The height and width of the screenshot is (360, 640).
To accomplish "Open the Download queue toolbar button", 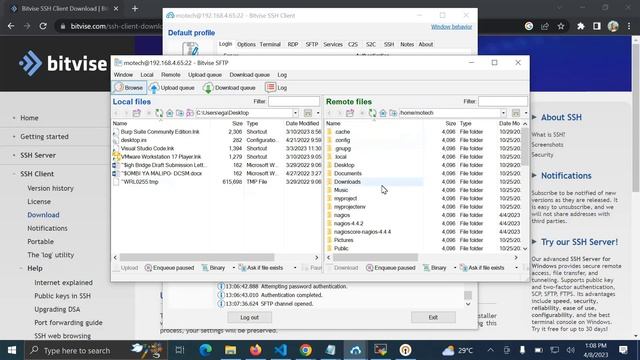I will (x=229, y=88).
